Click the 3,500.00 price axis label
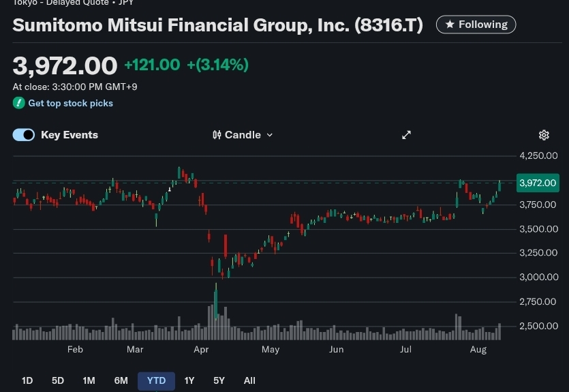 (538, 229)
